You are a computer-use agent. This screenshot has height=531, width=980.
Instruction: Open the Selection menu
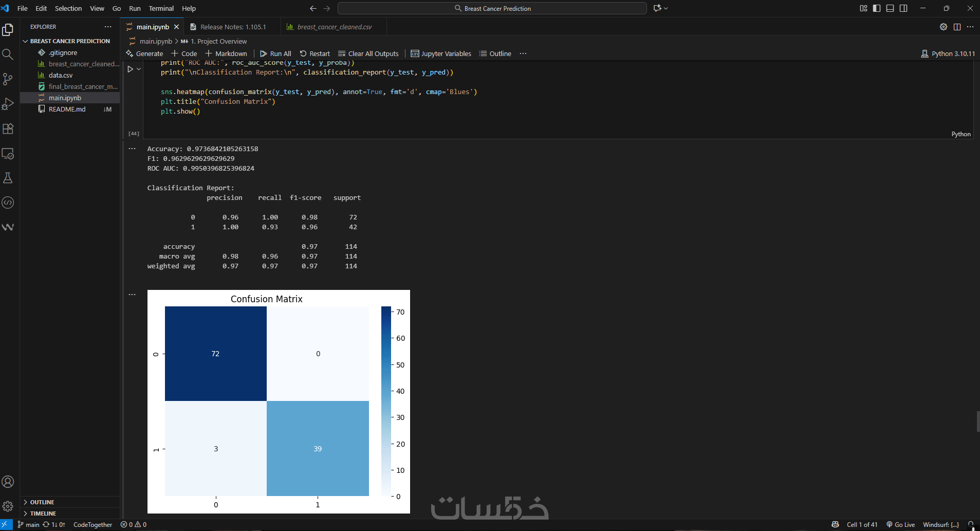tap(68, 8)
